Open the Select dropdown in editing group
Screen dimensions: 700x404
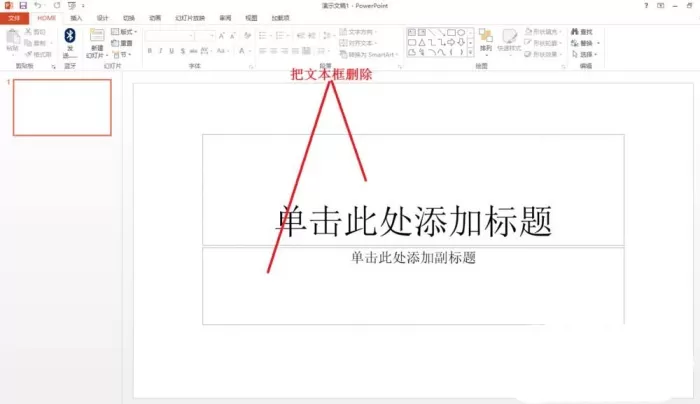click(585, 54)
